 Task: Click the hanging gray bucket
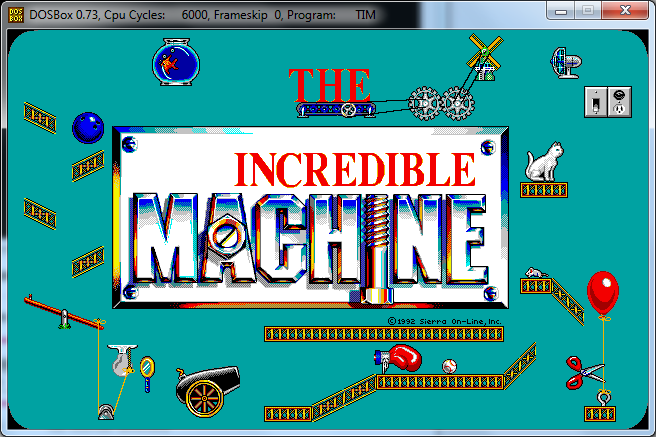(122, 360)
